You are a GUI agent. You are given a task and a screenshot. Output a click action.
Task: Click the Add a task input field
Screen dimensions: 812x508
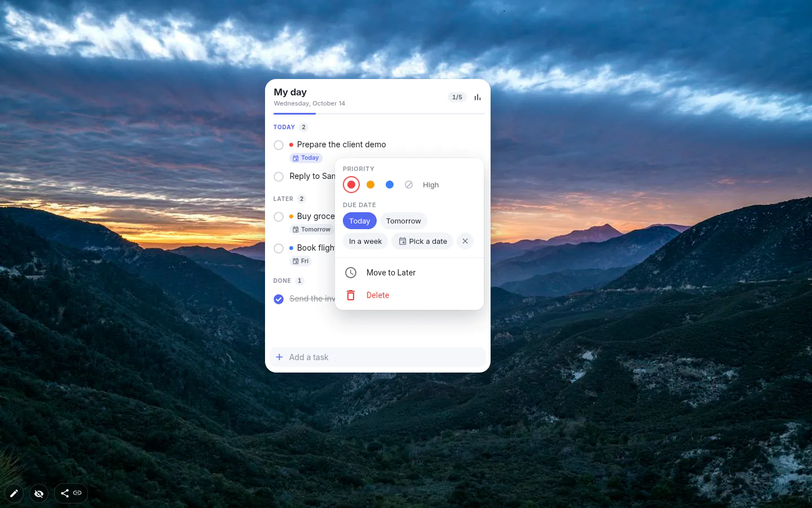(378, 357)
